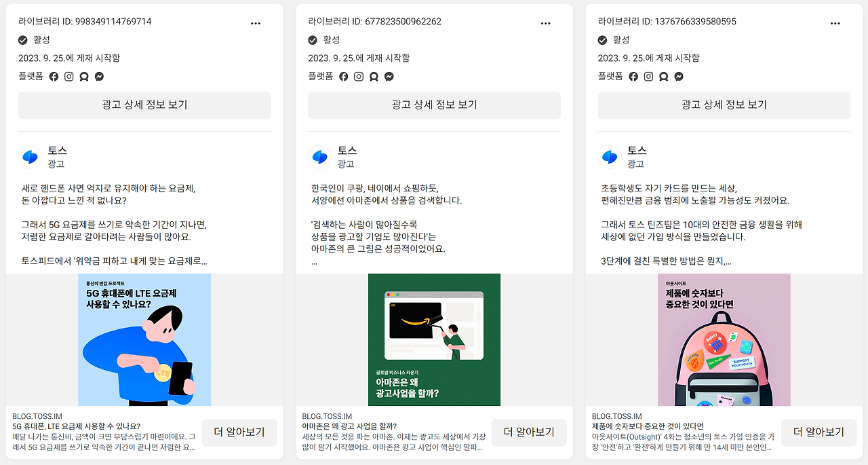Click description starting '매달 나가는 통신비'
Screen dimensions: 868x465
click(x=104, y=442)
